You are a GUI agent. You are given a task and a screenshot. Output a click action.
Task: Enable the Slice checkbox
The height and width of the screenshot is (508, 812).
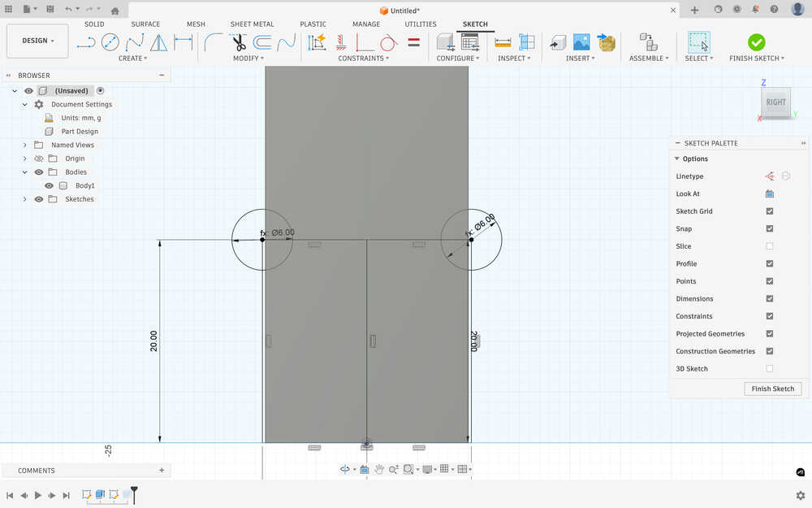coord(770,246)
